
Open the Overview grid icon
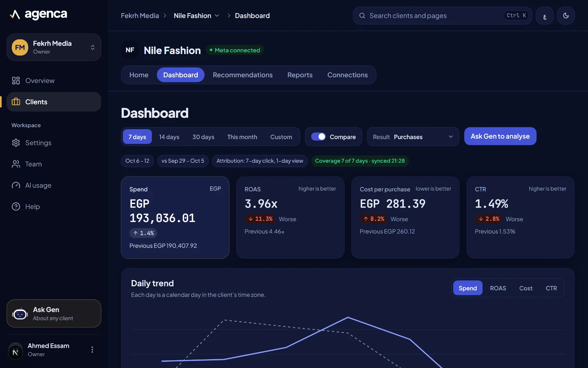[x=16, y=81]
